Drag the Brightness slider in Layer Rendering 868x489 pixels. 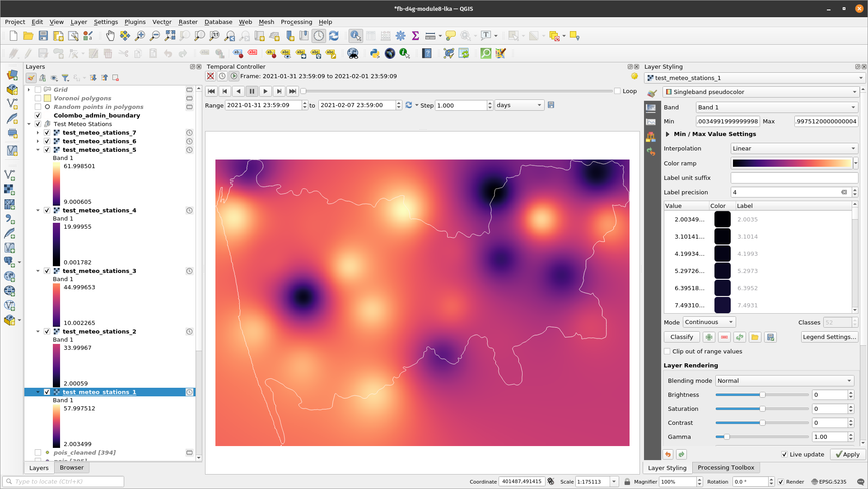tap(763, 394)
